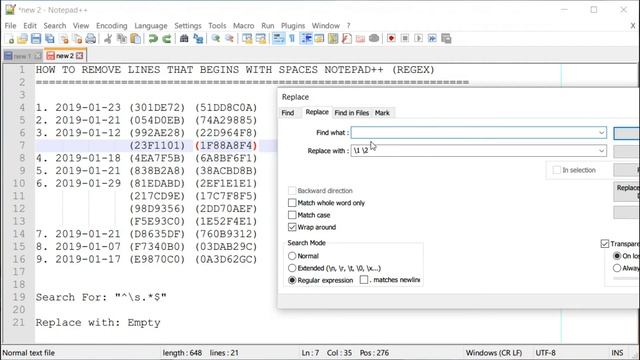Click the Playback macro icon
Viewport: 640px width, 360px height.
[418, 39]
